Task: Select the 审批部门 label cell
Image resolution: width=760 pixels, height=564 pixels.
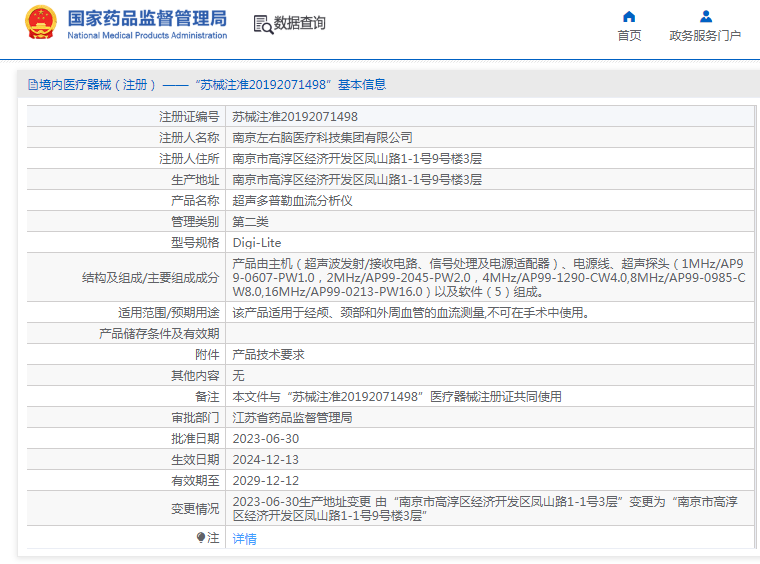Action: (127, 418)
